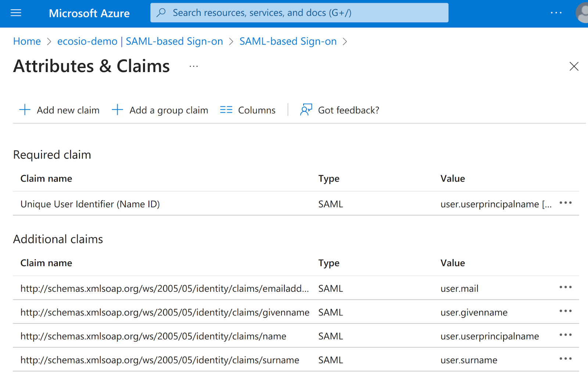Click the user.mail value
Viewport: 588px width, 377px height.
[459, 289]
